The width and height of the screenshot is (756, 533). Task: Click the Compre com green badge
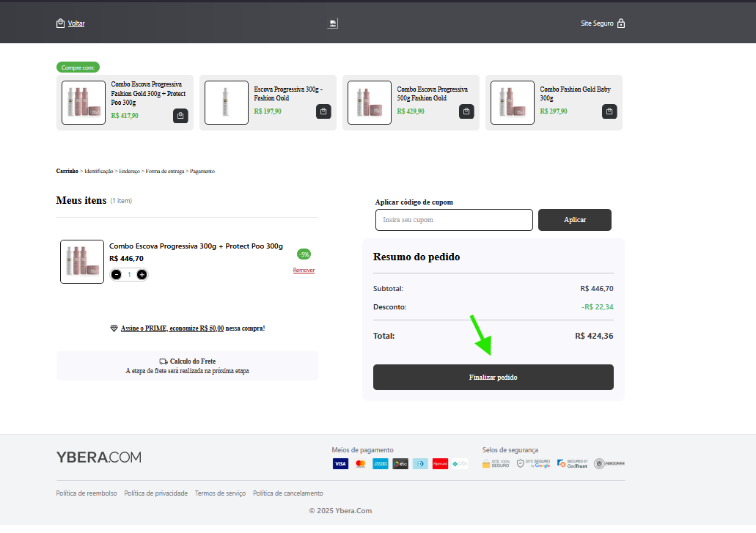pyautogui.click(x=78, y=67)
